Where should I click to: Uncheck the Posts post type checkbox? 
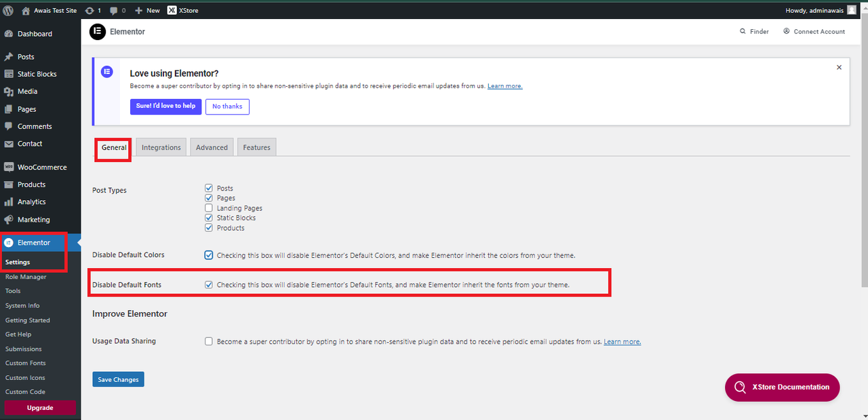[209, 188]
